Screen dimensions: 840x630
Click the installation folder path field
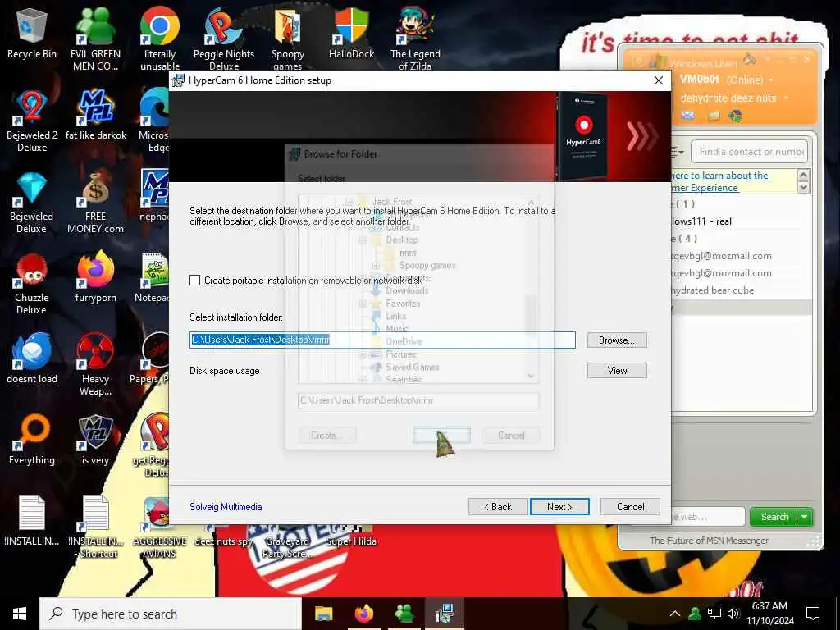pyautogui.click(x=382, y=340)
